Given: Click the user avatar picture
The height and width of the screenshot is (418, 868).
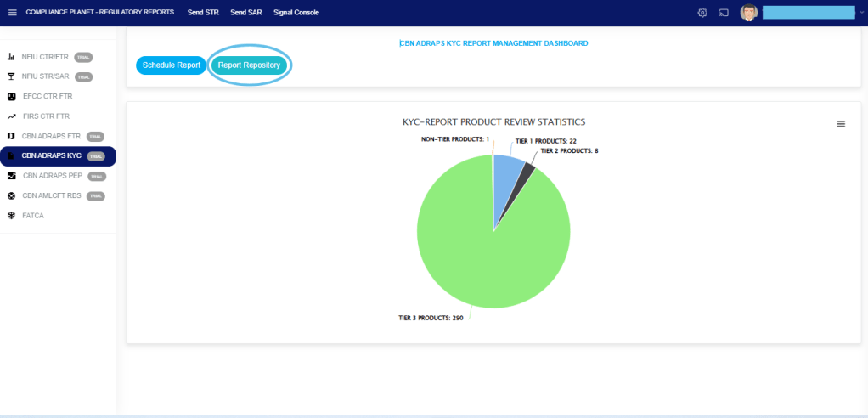Looking at the screenshot, I should point(748,13).
